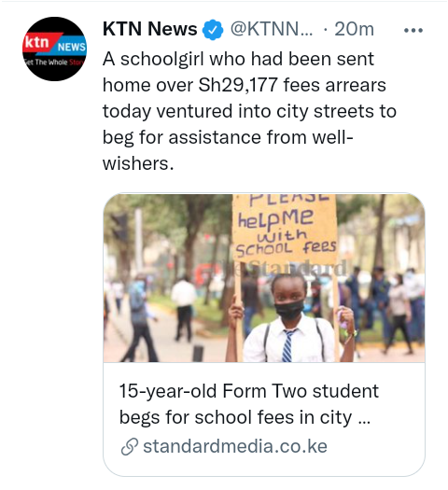Click the red 'ktn' logo in avatar
448x490 pixels.
pyautogui.click(x=37, y=42)
